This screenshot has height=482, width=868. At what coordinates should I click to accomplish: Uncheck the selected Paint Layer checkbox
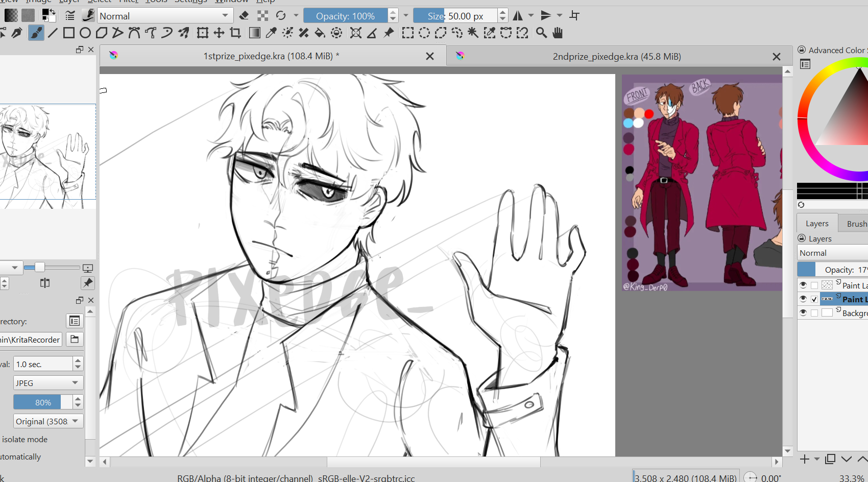[814, 299]
